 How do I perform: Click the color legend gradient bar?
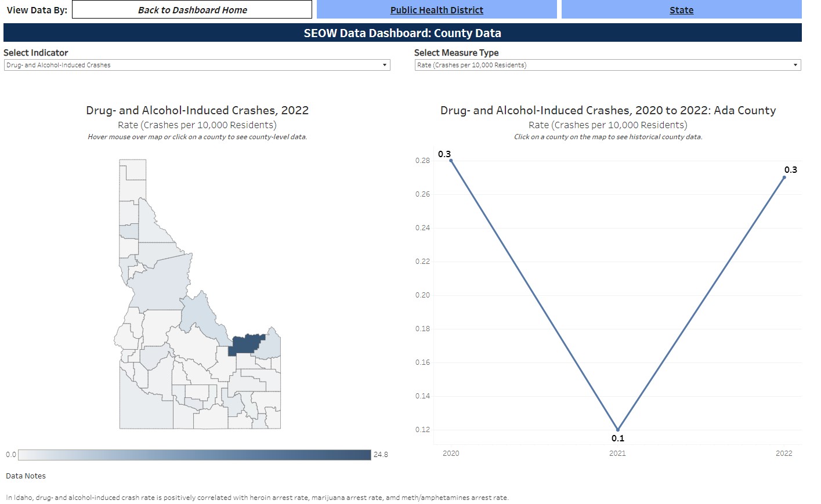click(194, 454)
